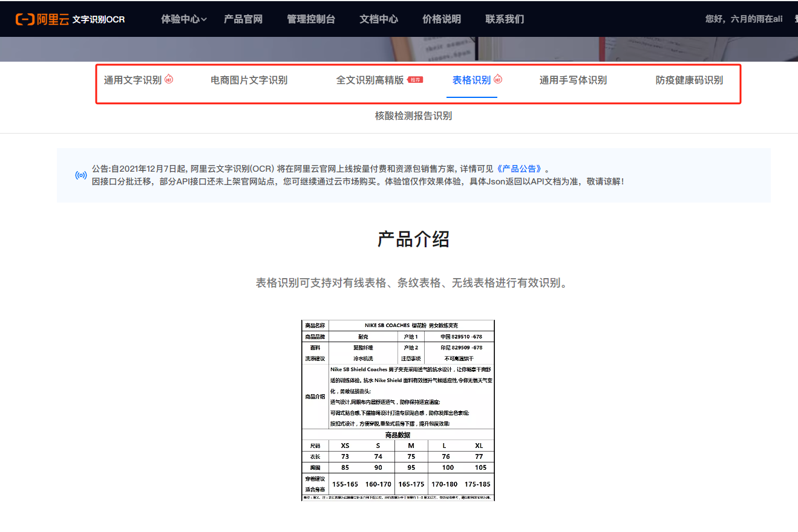Screen dimensions: 798x532
Task: Go to 文档中心 in the navigation bar
Action: [x=379, y=19]
